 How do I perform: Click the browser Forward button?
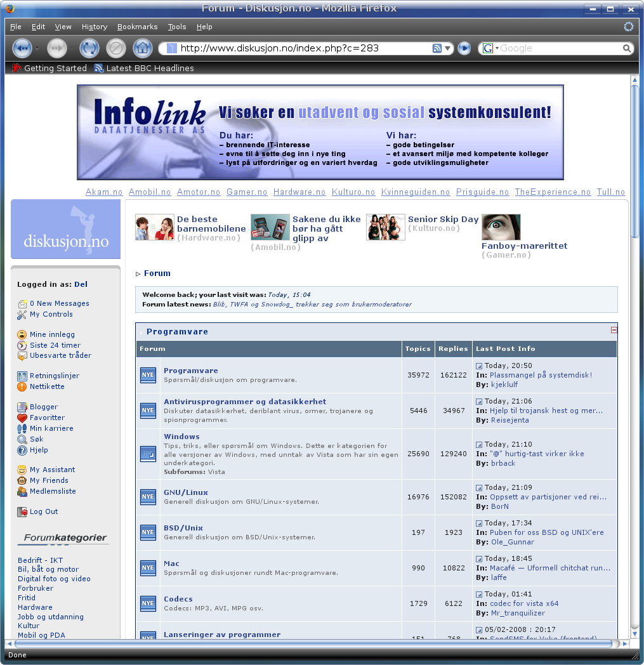pyautogui.click(x=57, y=48)
